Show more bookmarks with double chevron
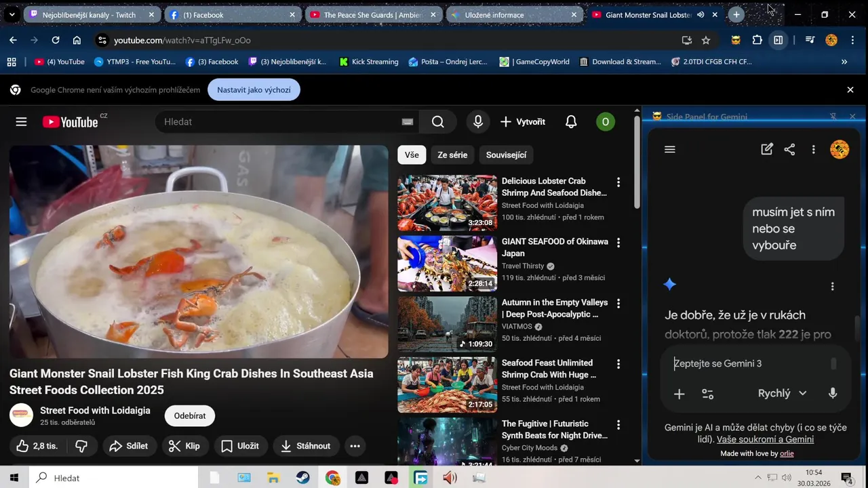The width and height of the screenshot is (868, 488). tap(844, 62)
